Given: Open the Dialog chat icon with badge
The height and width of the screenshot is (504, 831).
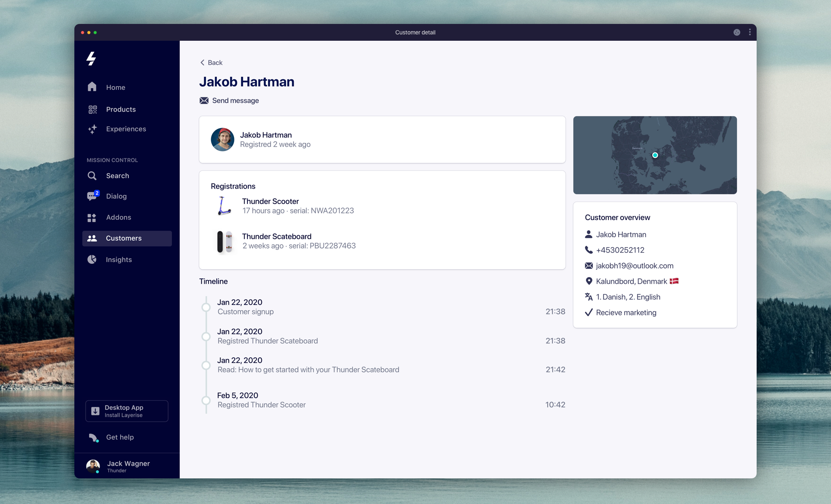Looking at the screenshot, I should pos(92,196).
